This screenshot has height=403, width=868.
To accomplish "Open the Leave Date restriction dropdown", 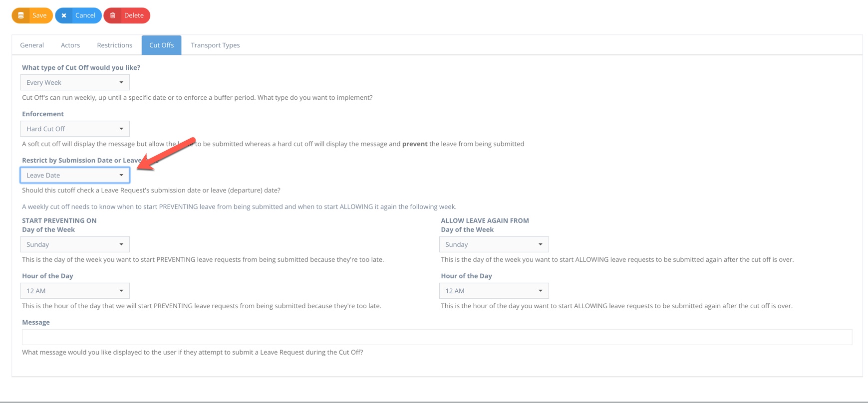I will pyautogui.click(x=75, y=175).
